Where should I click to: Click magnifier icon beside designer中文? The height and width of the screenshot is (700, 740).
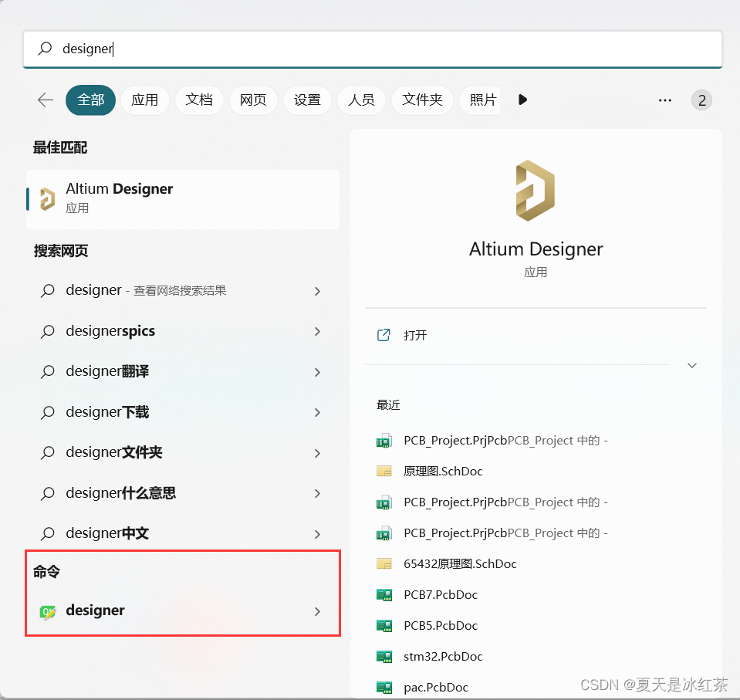47,534
